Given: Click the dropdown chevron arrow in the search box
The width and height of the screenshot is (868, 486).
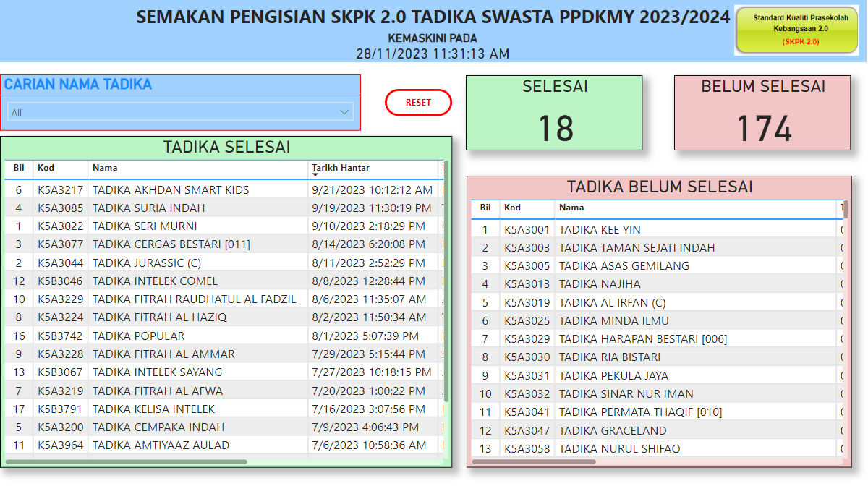Looking at the screenshot, I should [346, 112].
